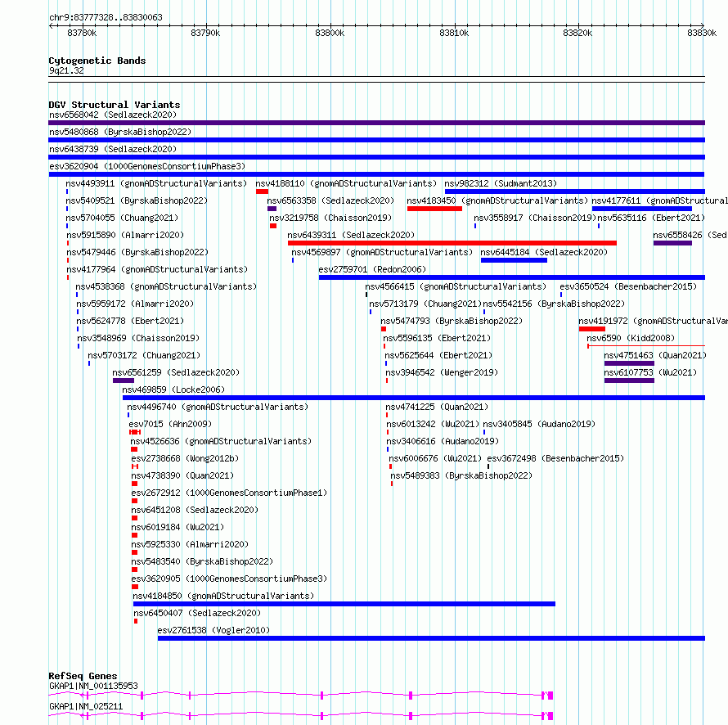Click the nsv6568042 (Sedlazeck2020) variant label
Screen dimensions: 728x725
(x=113, y=115)
